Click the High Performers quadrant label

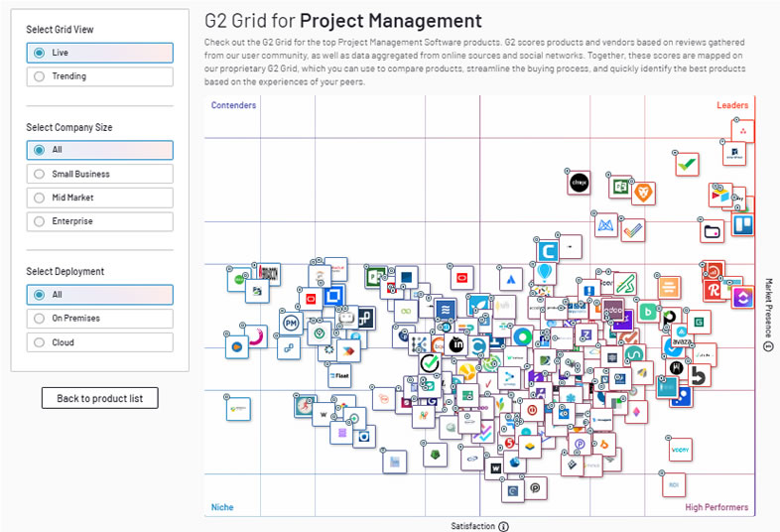click(716, 507)
